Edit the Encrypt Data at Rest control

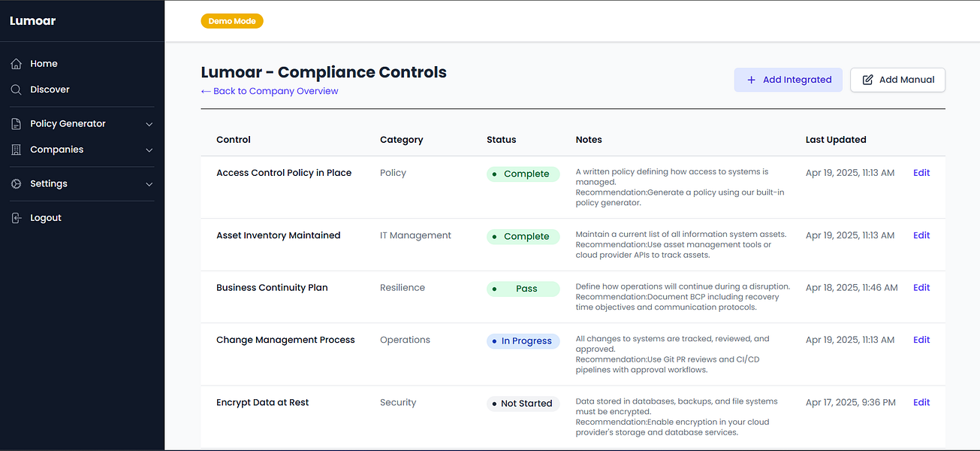[921, 403]
